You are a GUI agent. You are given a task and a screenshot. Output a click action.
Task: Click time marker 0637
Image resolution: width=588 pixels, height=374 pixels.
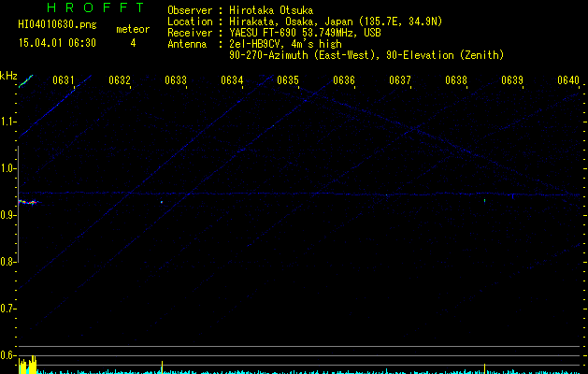[400, 80]
